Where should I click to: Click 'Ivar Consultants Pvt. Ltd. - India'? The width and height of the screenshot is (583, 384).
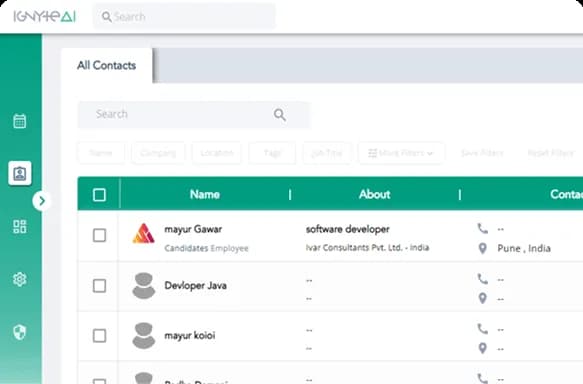point(367,248)
